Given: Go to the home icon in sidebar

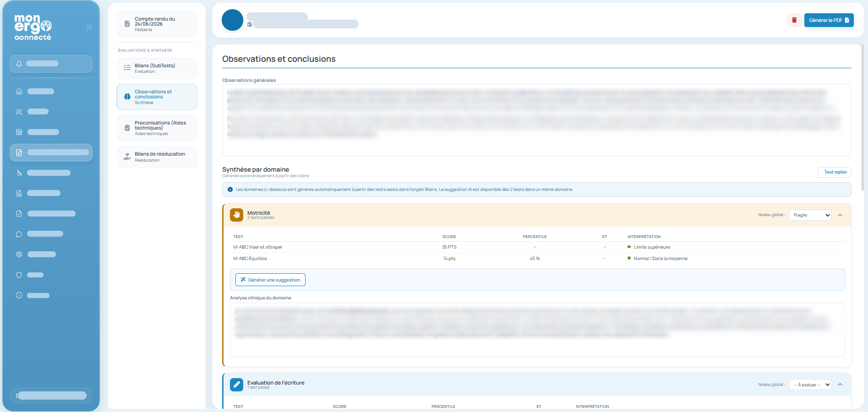Looking at the screenshot, I should tap(19, 91).
